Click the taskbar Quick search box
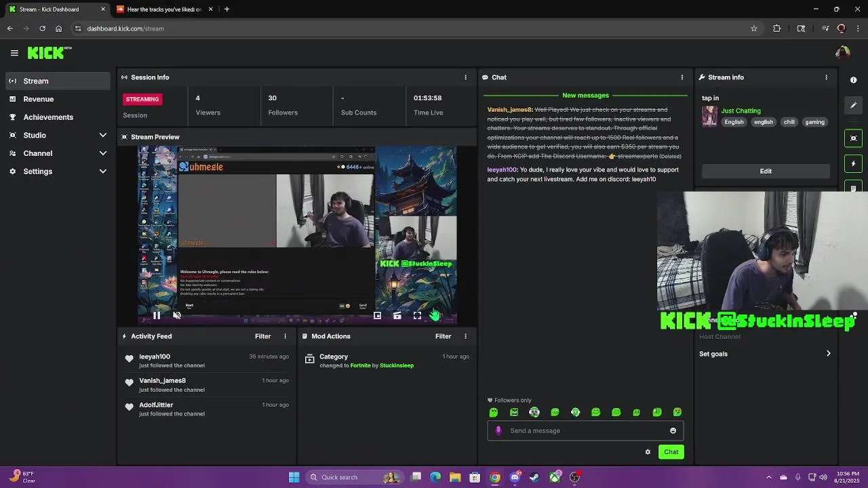868x488 pixels. [x=353, y=477]
